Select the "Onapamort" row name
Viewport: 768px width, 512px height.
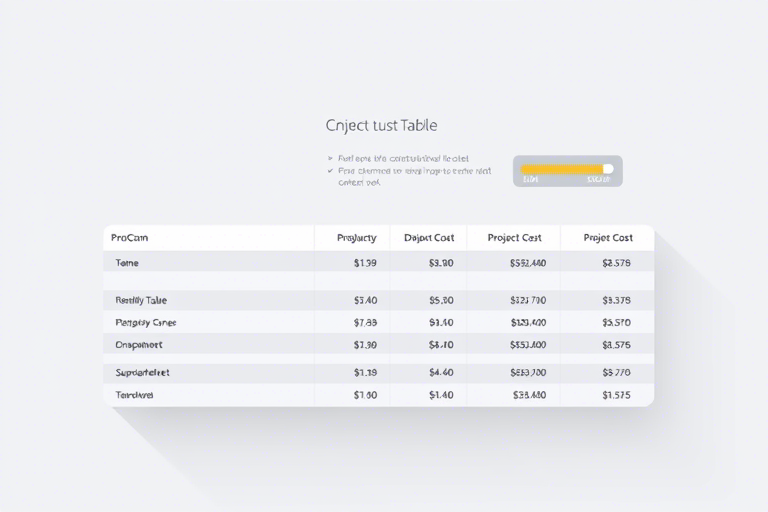coord(139,345)
